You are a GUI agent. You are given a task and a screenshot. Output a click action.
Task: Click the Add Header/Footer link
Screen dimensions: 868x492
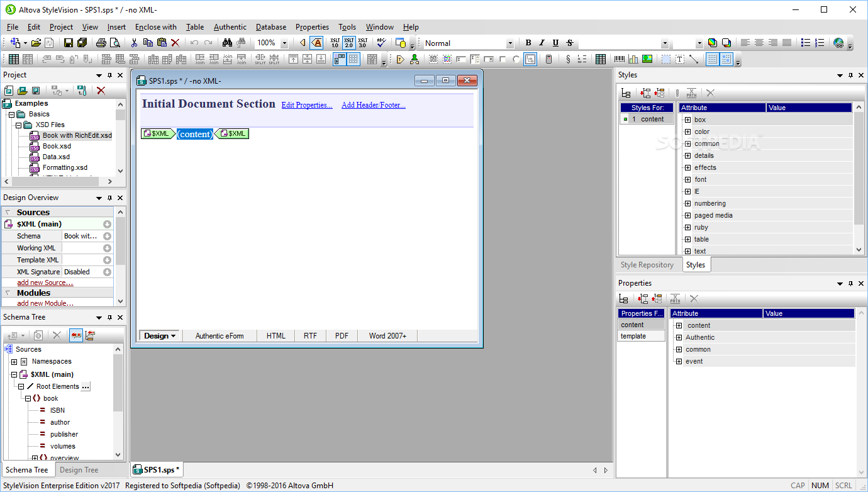[x=374, y=105]
